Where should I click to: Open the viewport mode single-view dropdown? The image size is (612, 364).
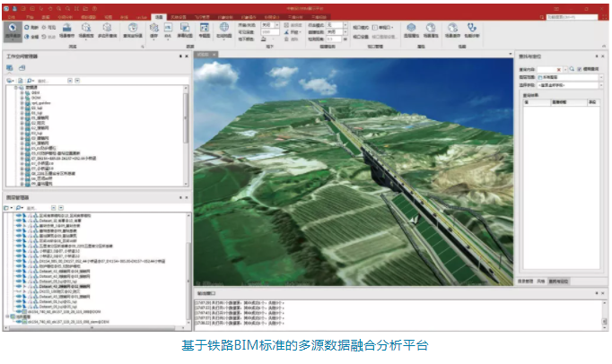[383, 27]
